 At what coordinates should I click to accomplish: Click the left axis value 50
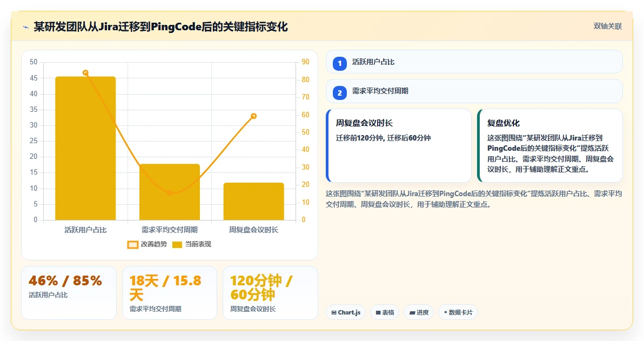pos(33,62)
